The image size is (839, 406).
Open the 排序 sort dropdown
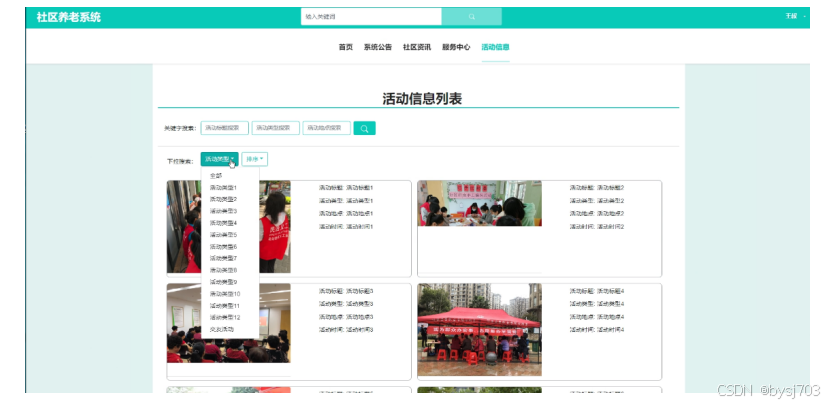coord(255,159)
